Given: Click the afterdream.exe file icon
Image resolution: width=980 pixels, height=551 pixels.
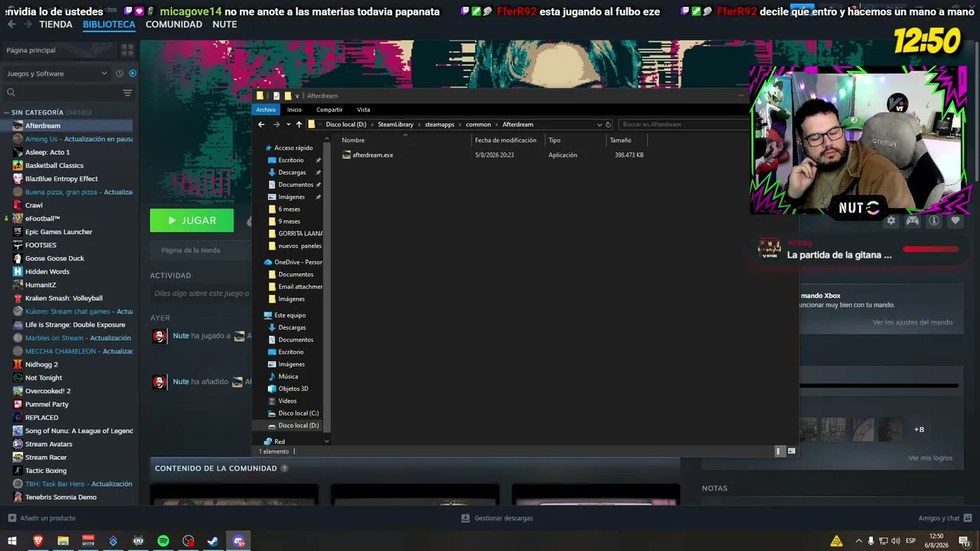Looking at the screenshot, I should 346,155.
